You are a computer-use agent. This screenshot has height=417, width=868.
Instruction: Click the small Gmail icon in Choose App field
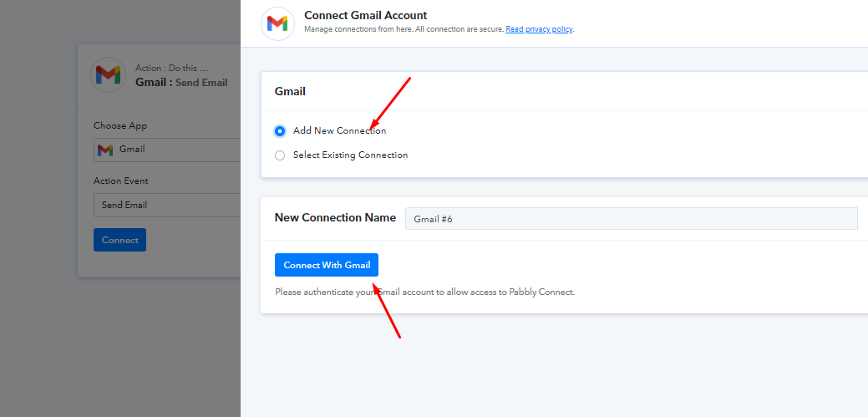pyautogui.click(x=105, y=150)
